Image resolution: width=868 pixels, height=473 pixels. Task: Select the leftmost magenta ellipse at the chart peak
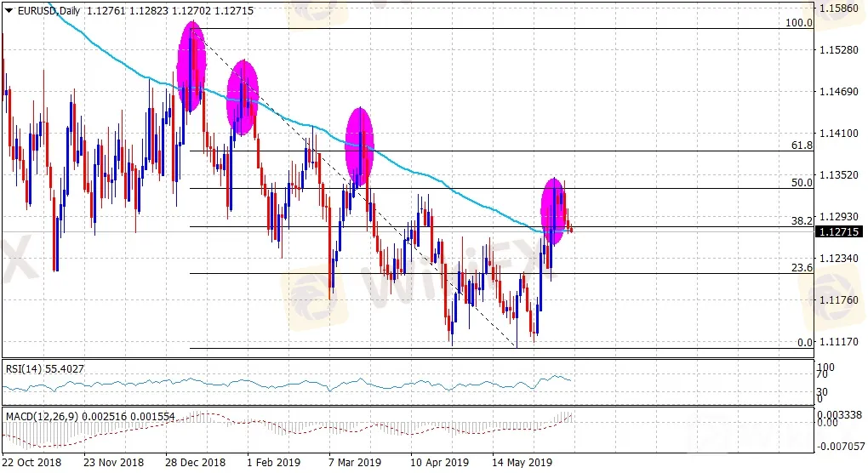click(x=191, y=67)
